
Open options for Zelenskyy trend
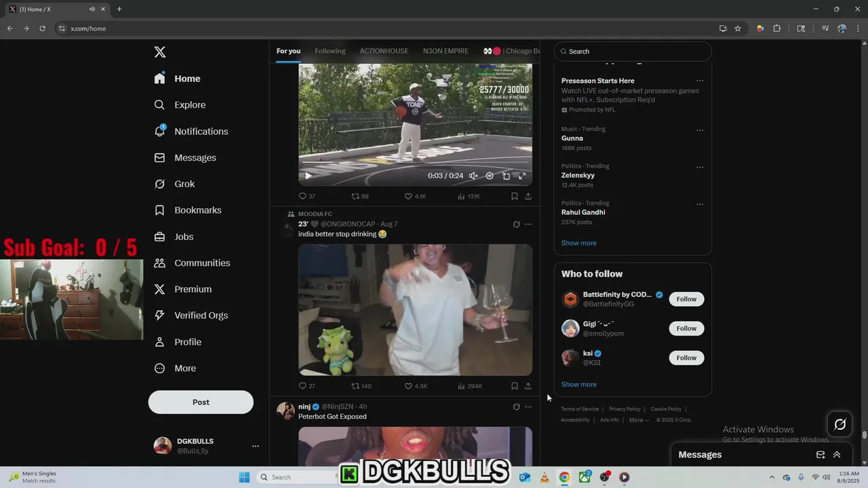pos(700,167)
